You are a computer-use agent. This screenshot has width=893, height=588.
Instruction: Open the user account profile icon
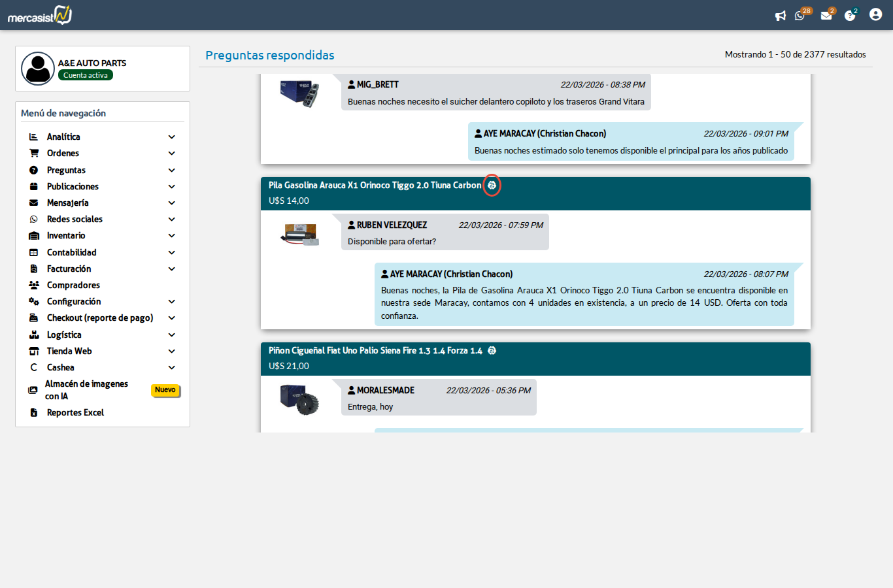coord(875,14)
